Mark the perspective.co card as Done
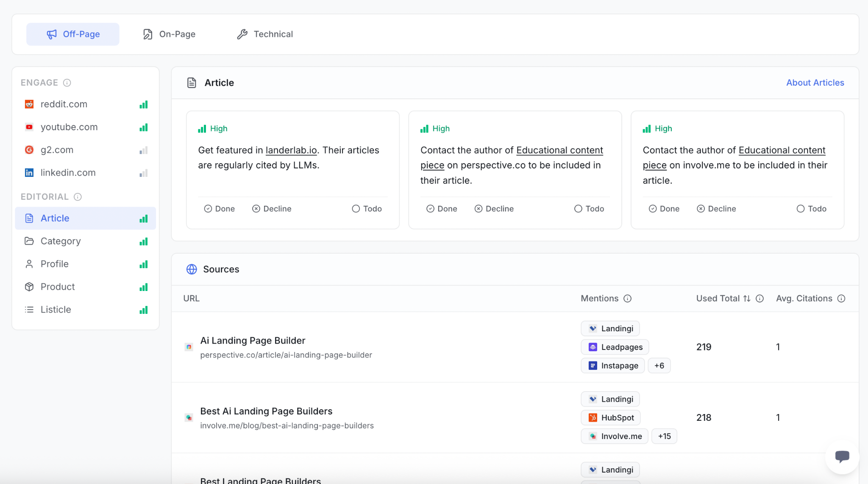The image size is (868, 484). pos(442,209)
